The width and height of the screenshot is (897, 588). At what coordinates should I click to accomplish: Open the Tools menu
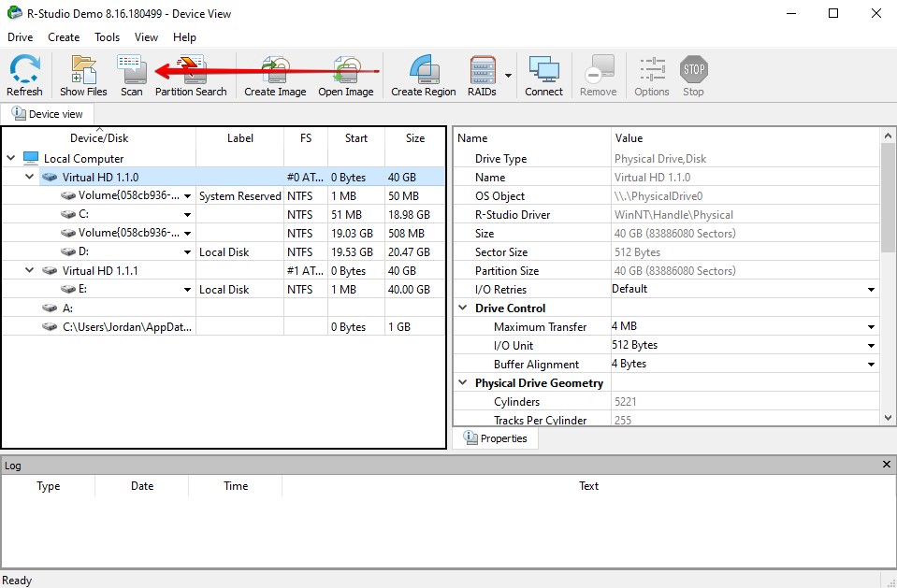pyautogui.click(x=107, y=37)
